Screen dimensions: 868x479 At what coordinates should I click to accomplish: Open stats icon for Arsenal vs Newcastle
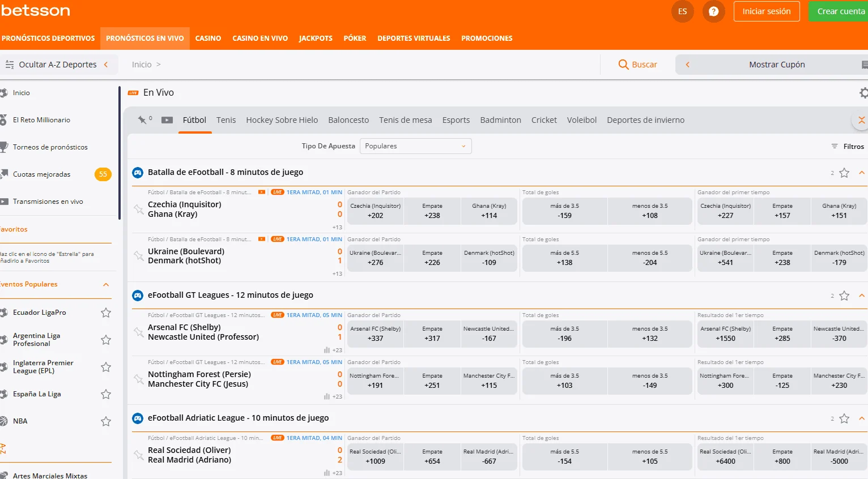pyautogui.click(x=326, y=350)
